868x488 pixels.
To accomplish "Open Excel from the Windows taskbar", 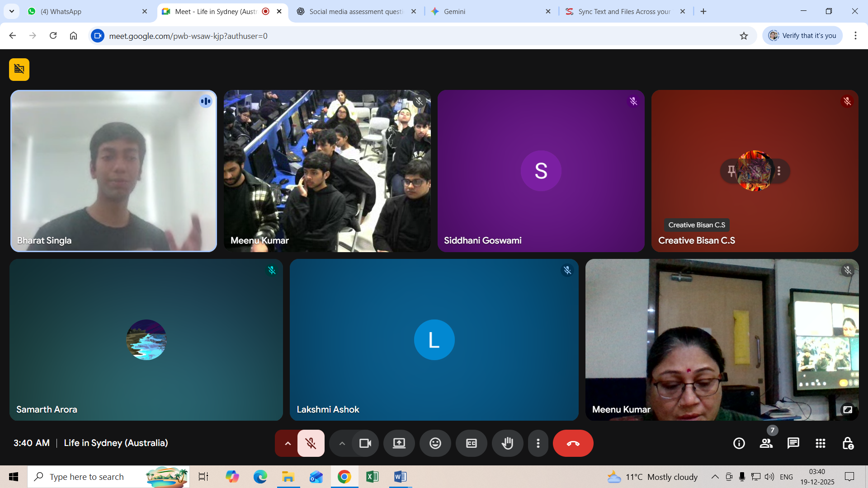I will (x=372, y=477).
